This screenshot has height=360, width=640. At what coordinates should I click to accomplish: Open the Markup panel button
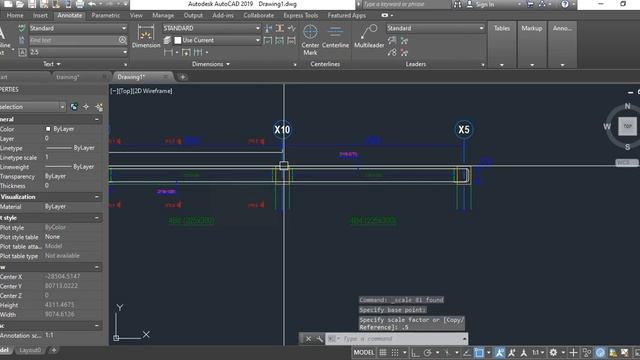tap(531, 44)
